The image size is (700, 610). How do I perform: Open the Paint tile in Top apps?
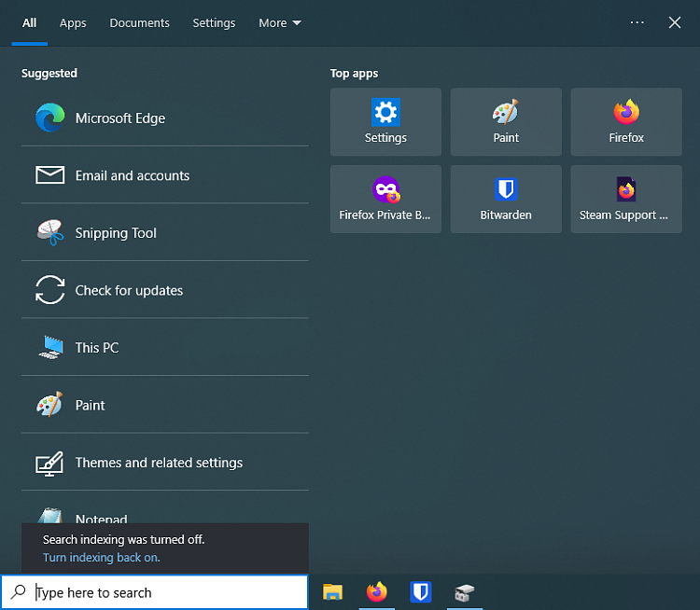(506, 122)
